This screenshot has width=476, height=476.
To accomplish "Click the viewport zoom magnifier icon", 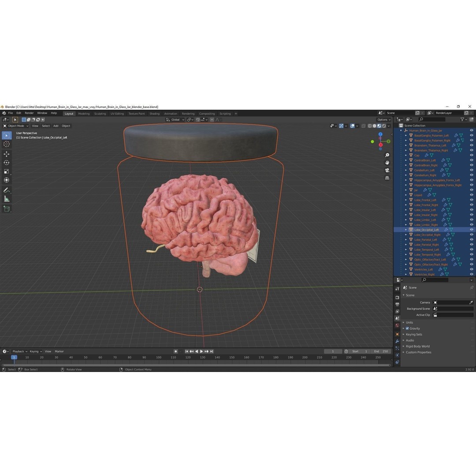I will click(x=387, y=155).
